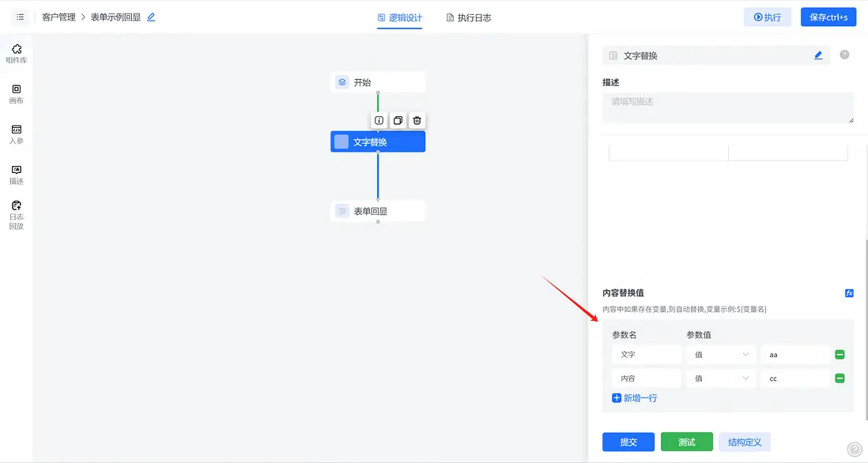The image size is (868, 463).
Task: Open the 值 dropdown for the 文字 row
Action: [720, 354]
